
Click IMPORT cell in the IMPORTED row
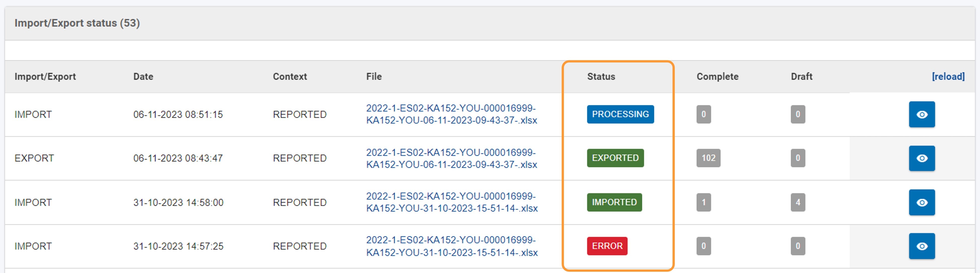(x=33, y=202)
